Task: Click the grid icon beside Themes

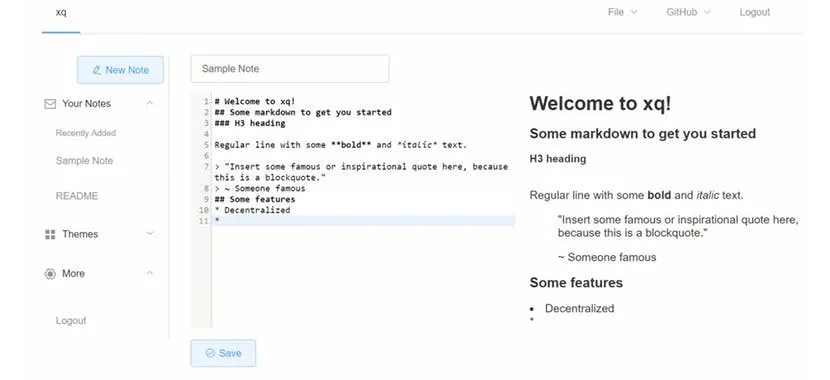Action: click(50, 234)
